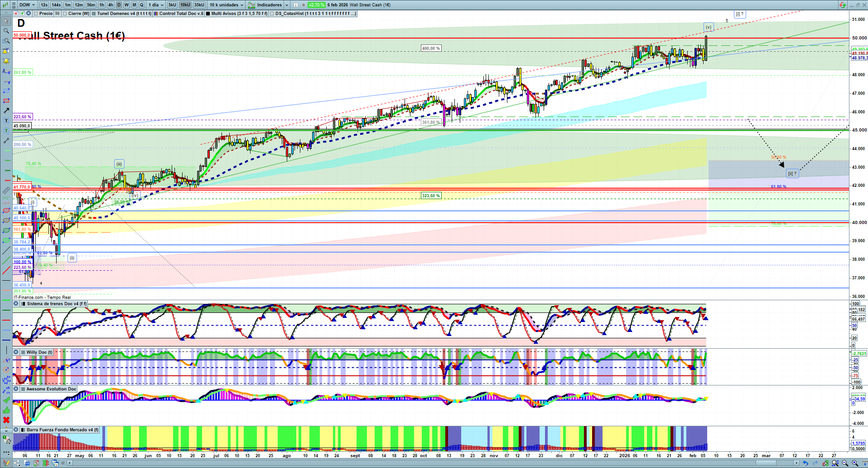Choose the text 'T' annotation tool
This screenshot has height=468, width=868.
pos(6,121)
